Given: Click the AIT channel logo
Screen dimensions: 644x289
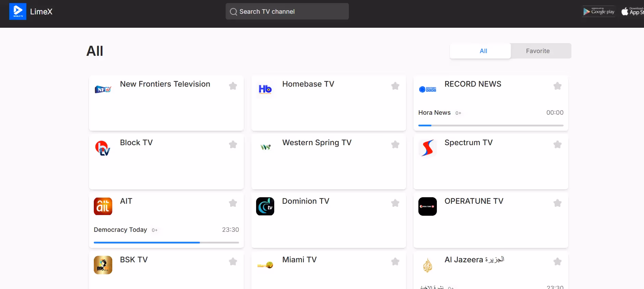Looking at the screenshot, I should pos(103,206).
